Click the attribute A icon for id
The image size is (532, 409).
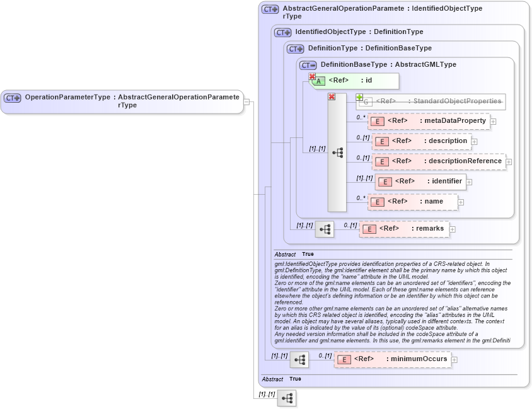tap(318, 81)
